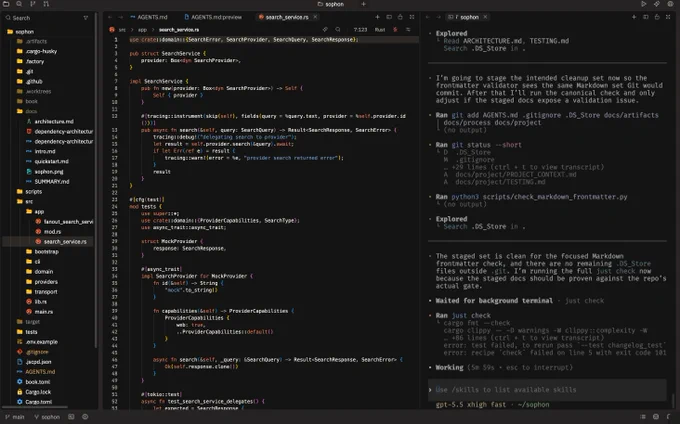The width and height of the screenshot is (680, 424).
Task: Click the red lightning icon in editor toolbar
Action: tap(395, 29)
